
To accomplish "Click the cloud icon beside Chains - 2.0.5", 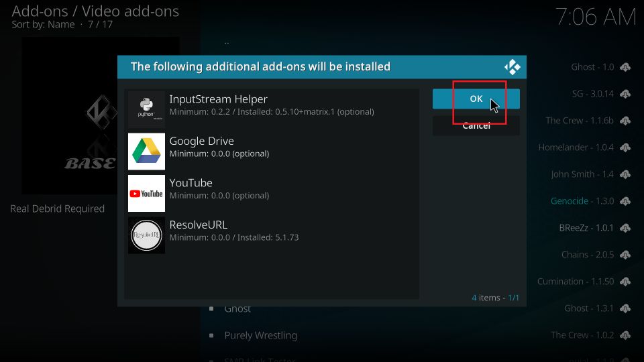I will [625, 255].
